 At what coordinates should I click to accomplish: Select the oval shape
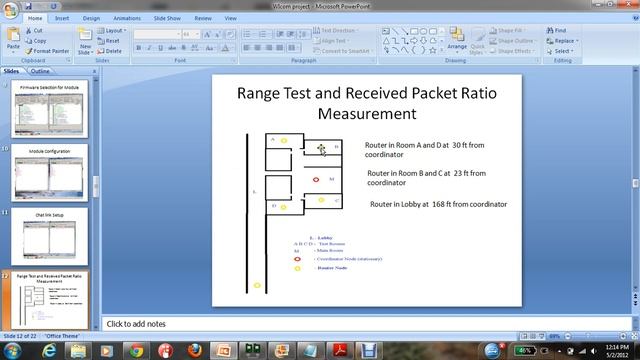click(423, 31)
